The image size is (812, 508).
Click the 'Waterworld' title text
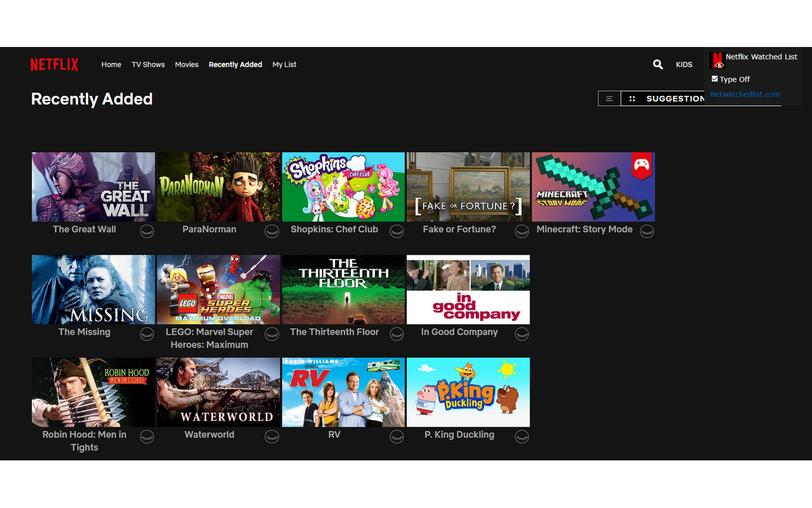pos(209,435)
